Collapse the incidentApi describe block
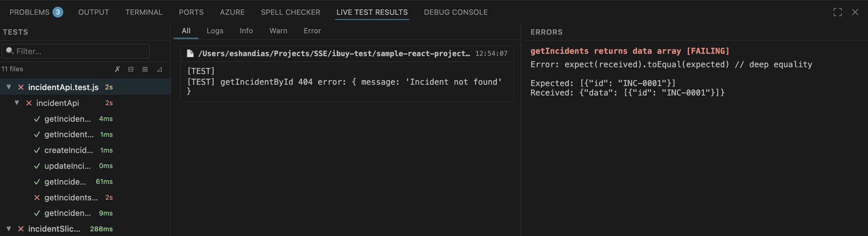The width and height of the screenshot is (868, 236). coord(17,103)
